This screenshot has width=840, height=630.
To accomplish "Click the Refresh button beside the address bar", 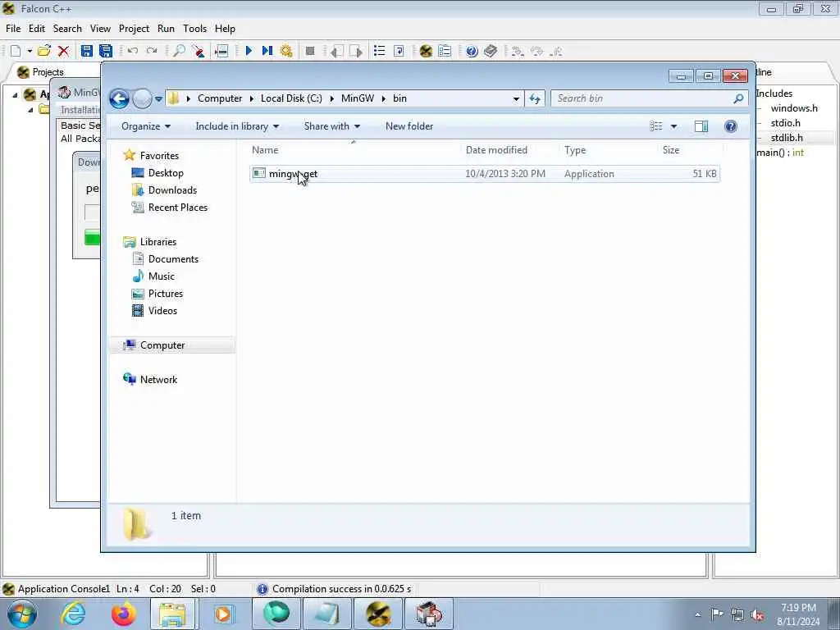I will pos(535,98).
